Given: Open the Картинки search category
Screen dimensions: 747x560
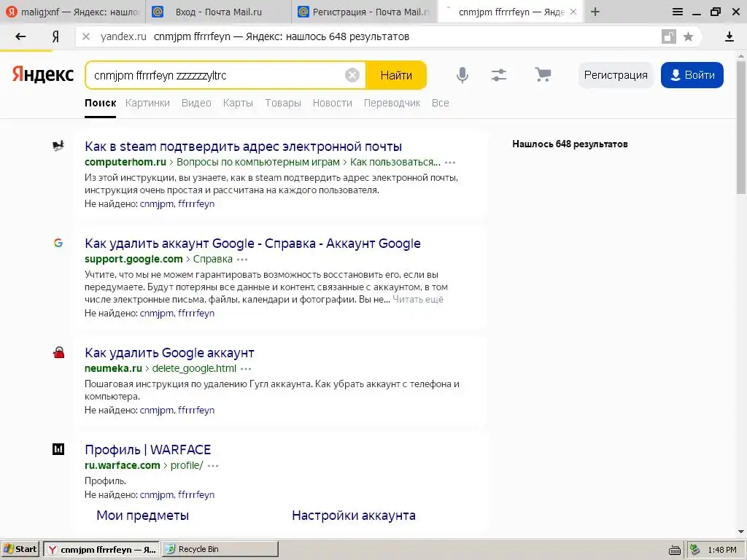Looking at the screenshot, I should (147, 103).
